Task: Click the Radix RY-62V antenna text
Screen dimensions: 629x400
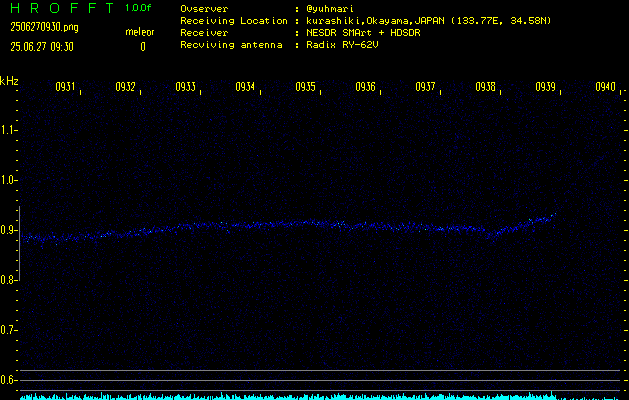Action: [342, 45]
